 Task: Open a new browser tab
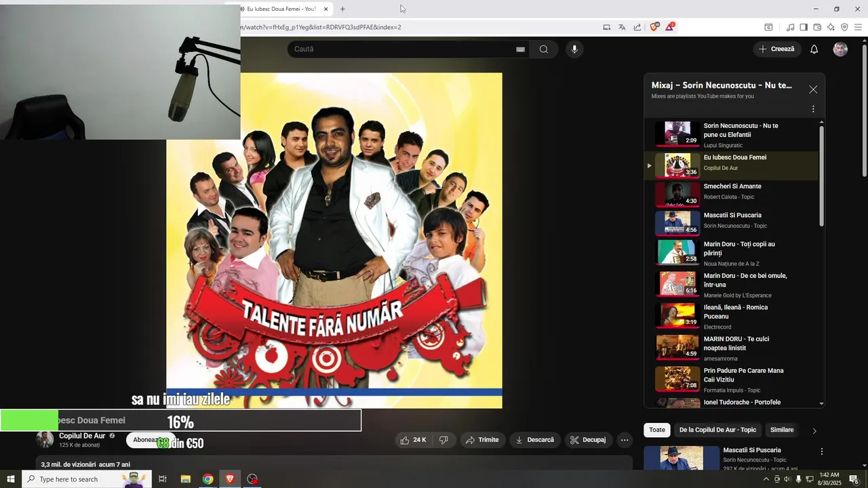342,9
